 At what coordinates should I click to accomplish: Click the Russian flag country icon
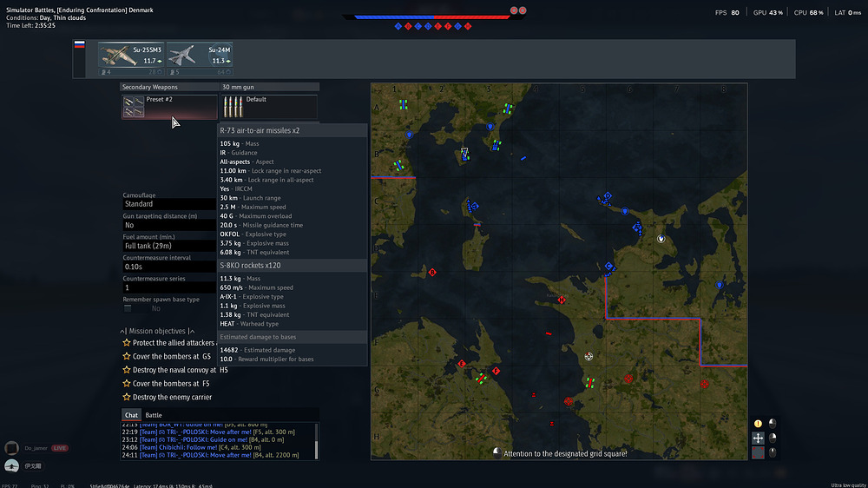click(x=80, y=44)
